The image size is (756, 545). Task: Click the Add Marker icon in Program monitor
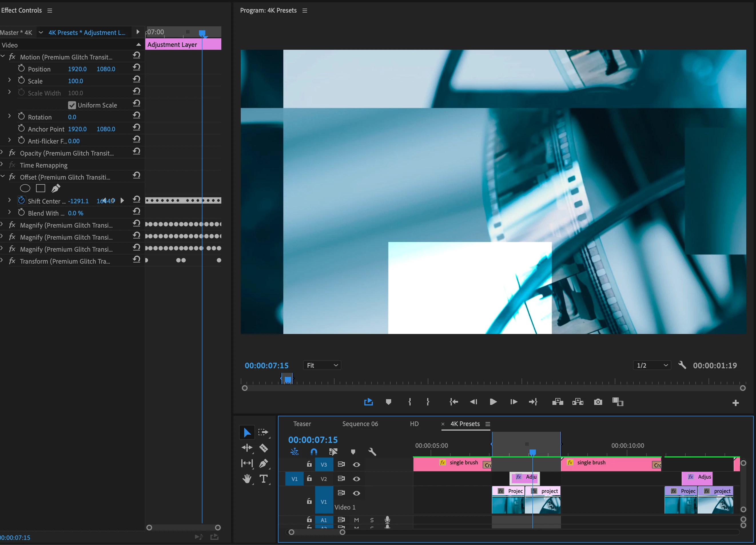tap(388, 402)
